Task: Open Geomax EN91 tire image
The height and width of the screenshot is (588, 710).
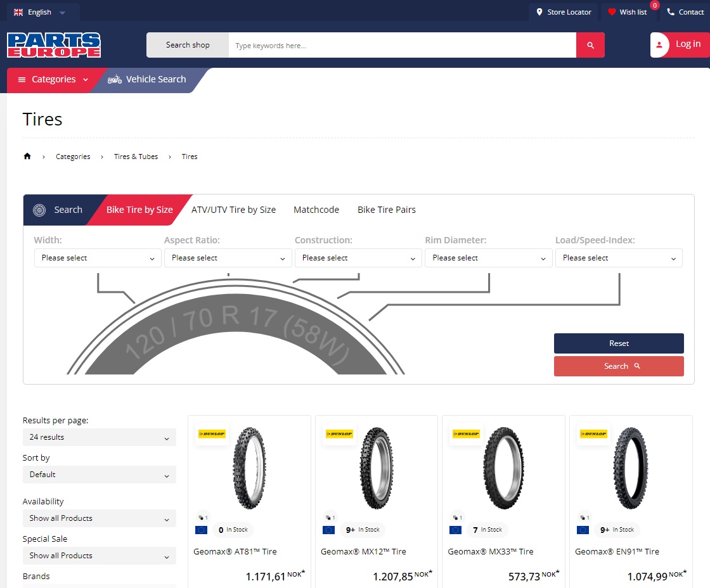Action: 631,468
